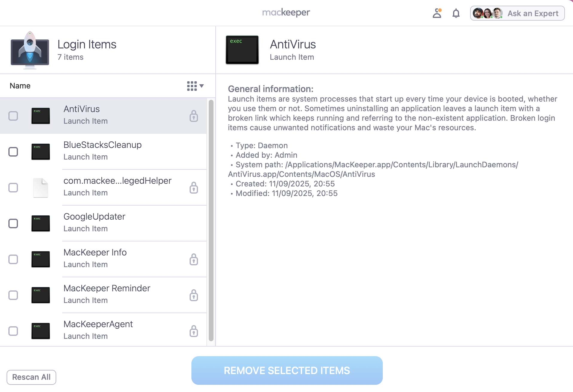Click the support agent icon
Image resolution: width=573 pixels, height=392 pixels.
[437, 13]
